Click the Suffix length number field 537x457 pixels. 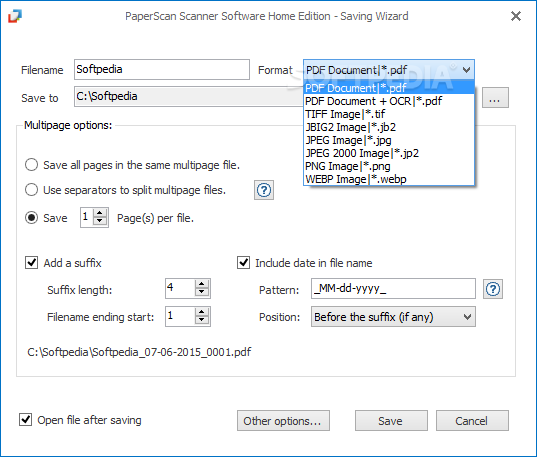(180, 288)
